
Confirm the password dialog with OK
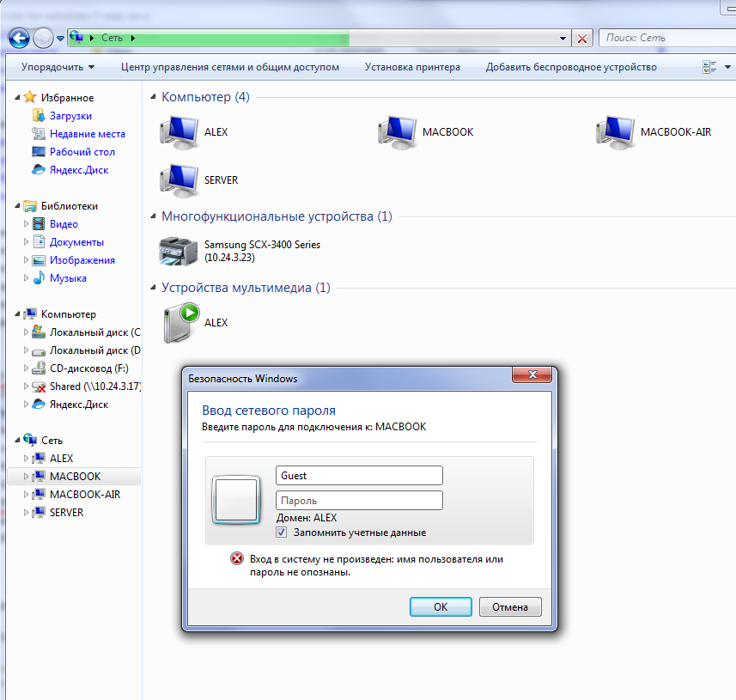(441, 607)
